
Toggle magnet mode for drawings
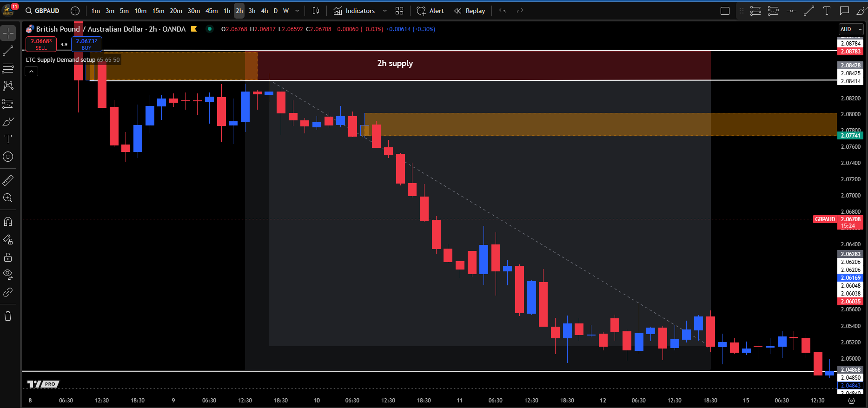(x=8, y=222)
